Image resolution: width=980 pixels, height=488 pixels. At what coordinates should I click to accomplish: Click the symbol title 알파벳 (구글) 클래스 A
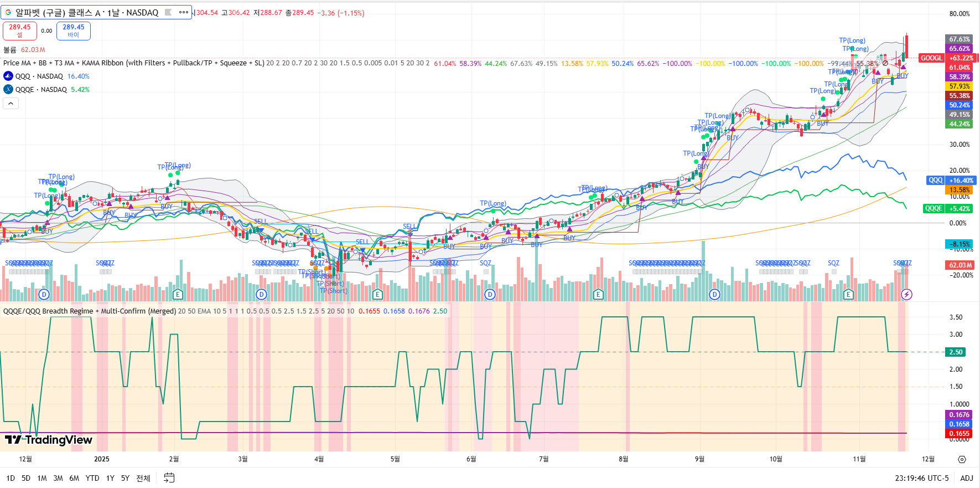(58, 12)
